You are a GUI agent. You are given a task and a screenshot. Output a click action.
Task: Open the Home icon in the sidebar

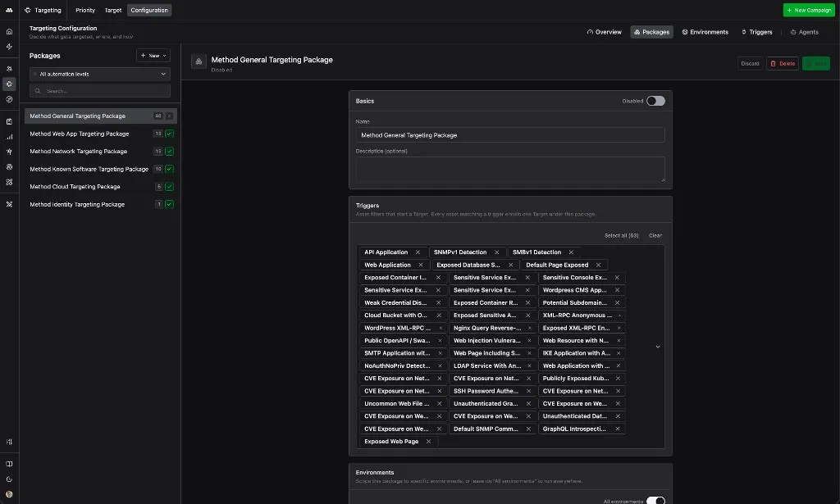click(9, 32)
